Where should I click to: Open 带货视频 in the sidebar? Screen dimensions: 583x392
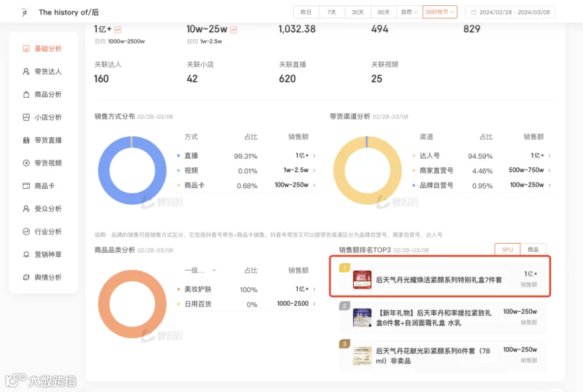pos(42,163)
